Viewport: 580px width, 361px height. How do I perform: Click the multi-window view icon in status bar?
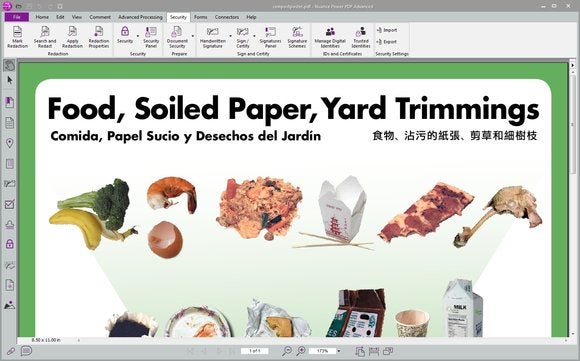pyautogui.click(x=388, y=351)
